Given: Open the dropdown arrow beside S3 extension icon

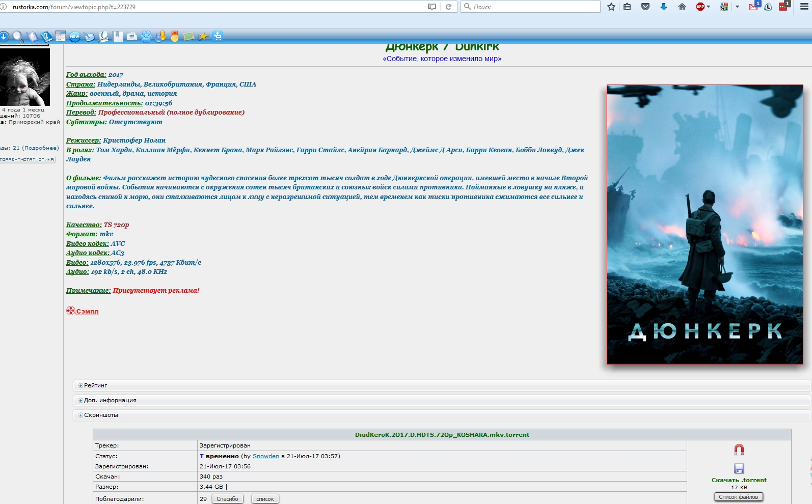Looking at the screenshot, I should pos(737,7).
